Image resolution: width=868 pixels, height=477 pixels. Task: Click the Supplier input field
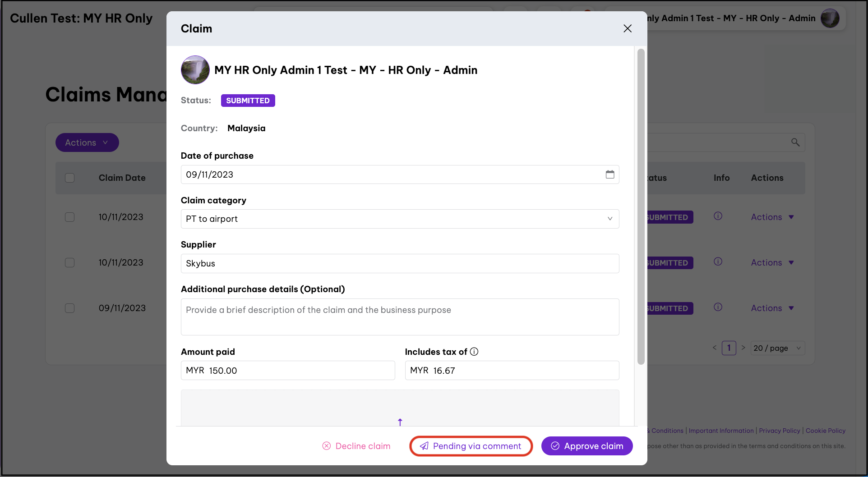(x=400, y=263)
